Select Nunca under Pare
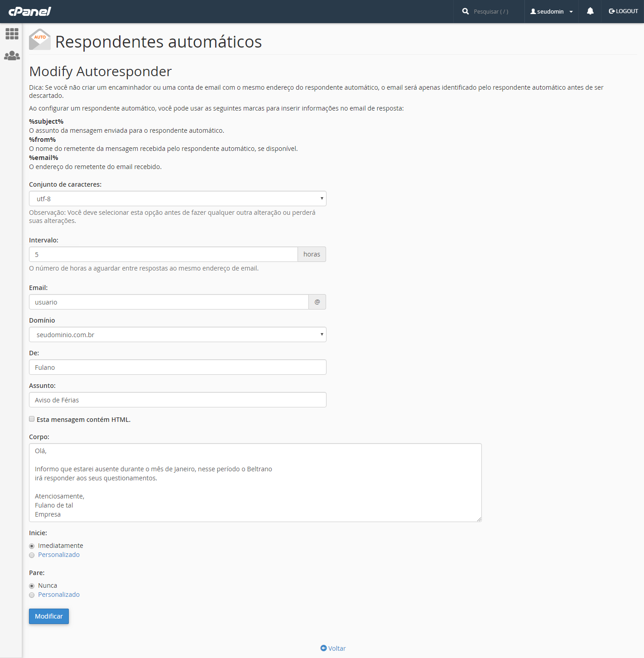Screen dimensions: 644x658 [x=32, y=586]
